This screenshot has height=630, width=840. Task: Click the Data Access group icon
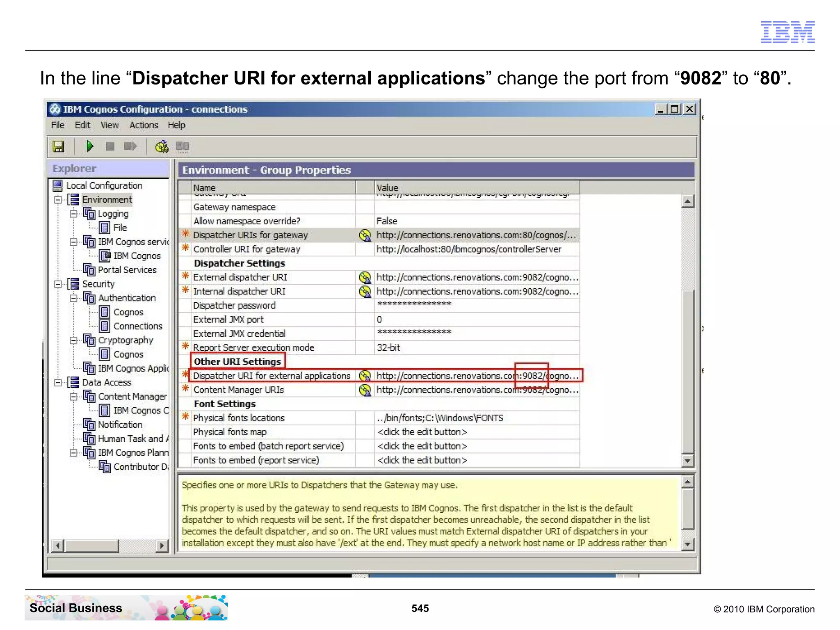[x=74, y=382]
